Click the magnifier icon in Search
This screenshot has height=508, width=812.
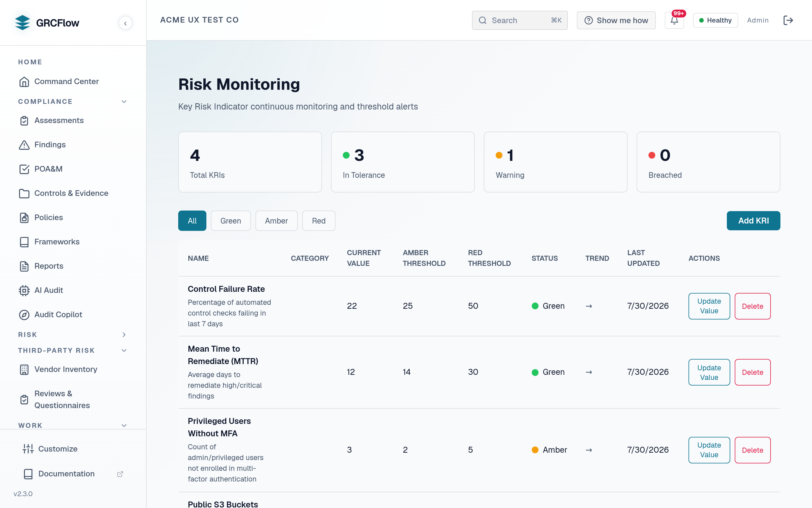click(x=482, y=21)
